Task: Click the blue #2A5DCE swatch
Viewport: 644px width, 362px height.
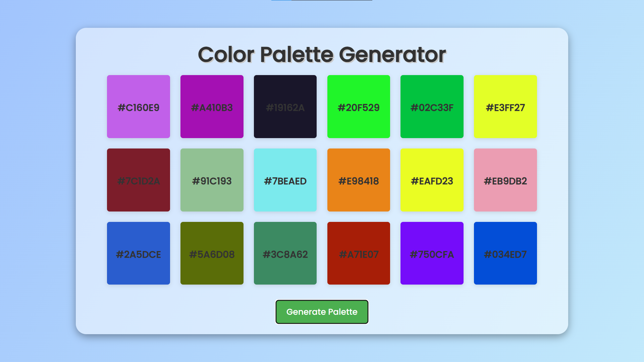Action: pyautogui.click(x=138, y=253)
